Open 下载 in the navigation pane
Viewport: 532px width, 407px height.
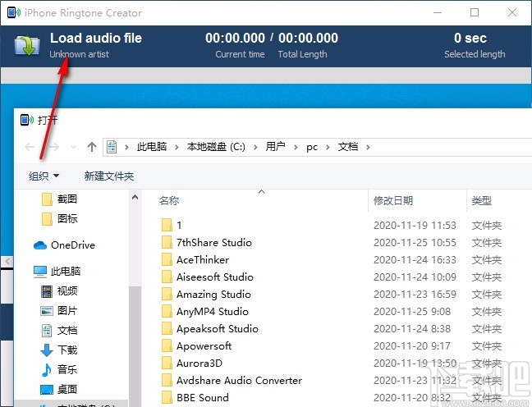tap(59, 350)
